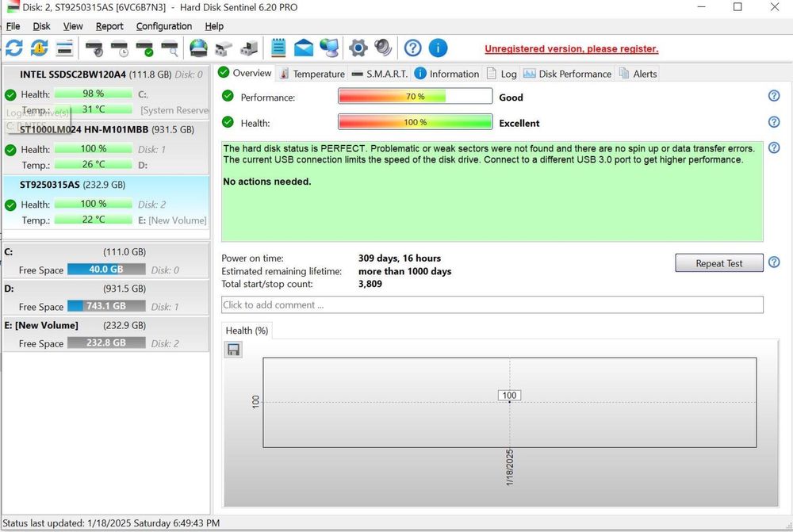This screenshot has width=793, height=532.
Task: Click the disk with green check toolbar icon
Action: (x=144, y=48)
